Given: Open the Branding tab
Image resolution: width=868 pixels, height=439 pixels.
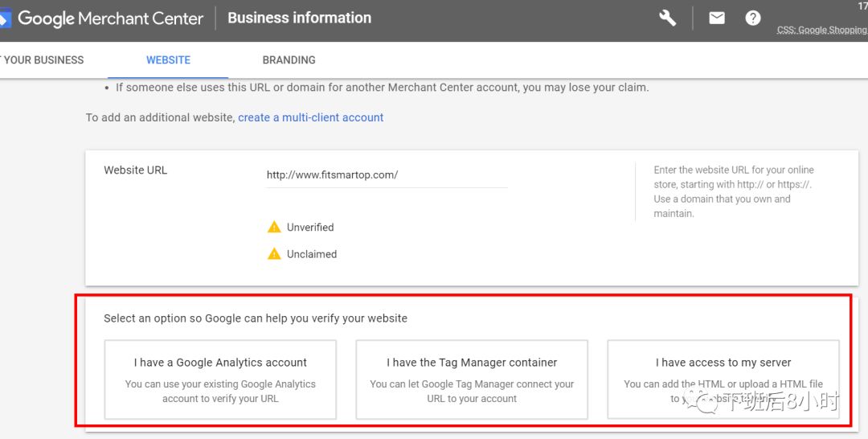Looking at the screenshot, I should (289, 59).
